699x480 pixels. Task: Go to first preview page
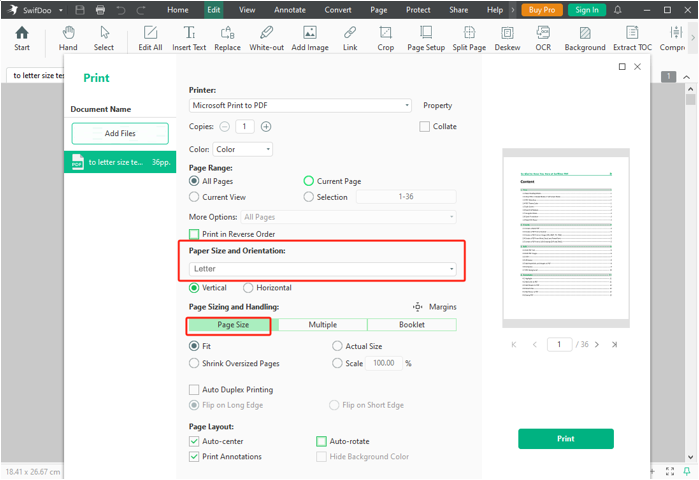514,345
